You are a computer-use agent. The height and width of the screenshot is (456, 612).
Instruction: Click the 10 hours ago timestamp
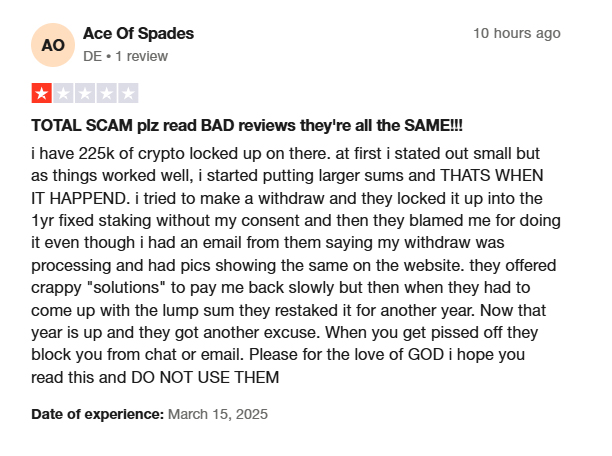point(517,33)
